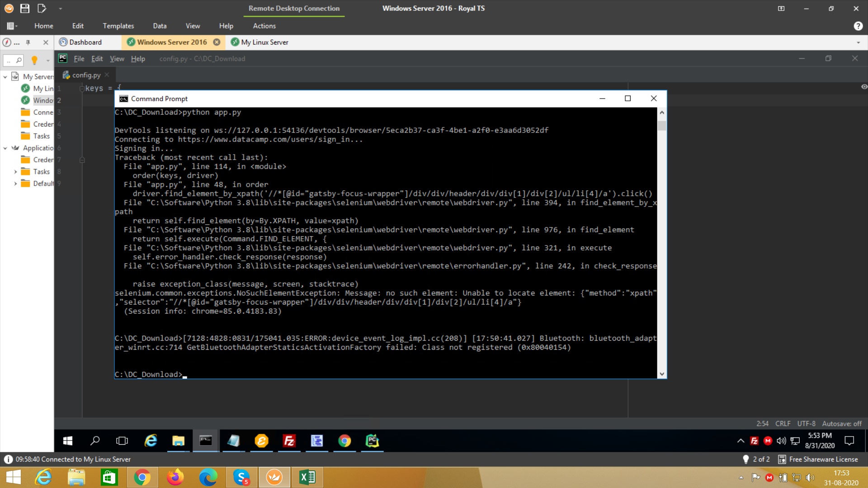This screenshot has width=868, height=488.
Task: Click the Connected to My Linux Server message
Action: [72, 459]
